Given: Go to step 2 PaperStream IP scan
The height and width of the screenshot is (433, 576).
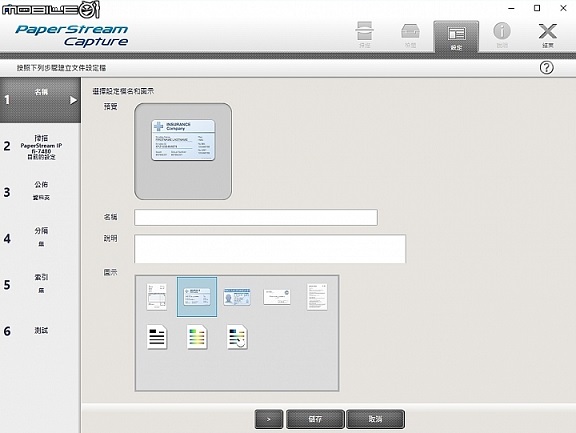Looking at the screenshot, I should pos(40,147).
